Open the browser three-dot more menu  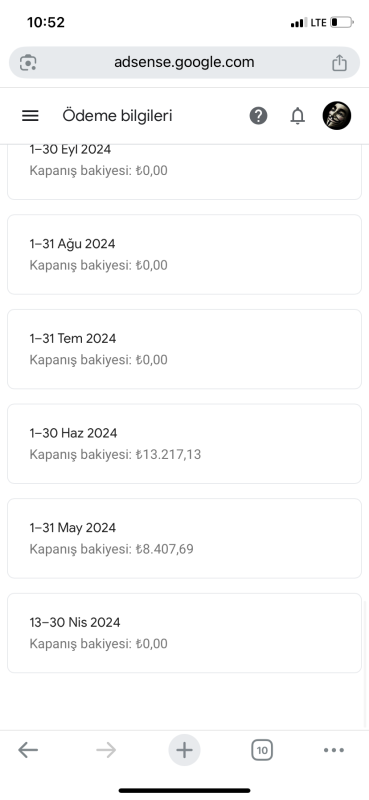coord(334,750)
